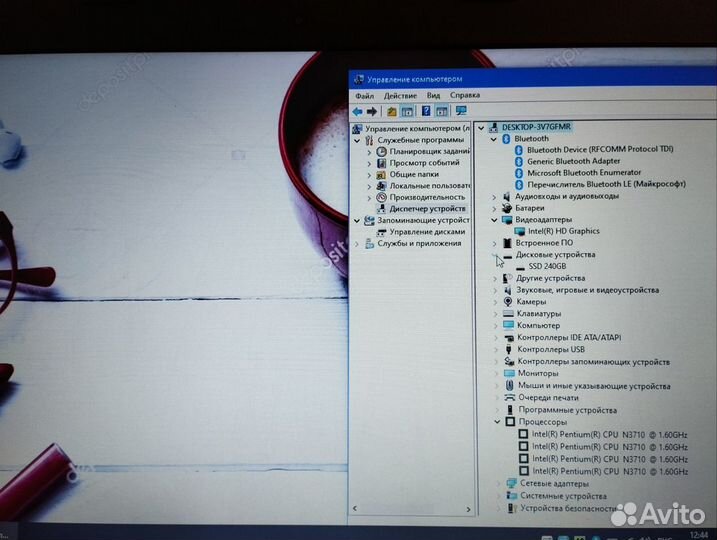
Task: Select Локальные пользователи tree item
Action: click(429, 186)
